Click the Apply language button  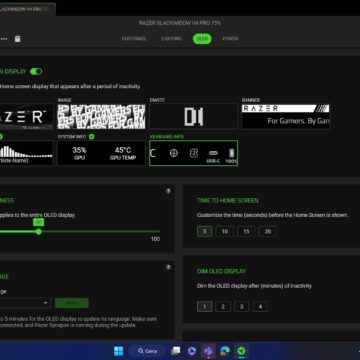72,303
